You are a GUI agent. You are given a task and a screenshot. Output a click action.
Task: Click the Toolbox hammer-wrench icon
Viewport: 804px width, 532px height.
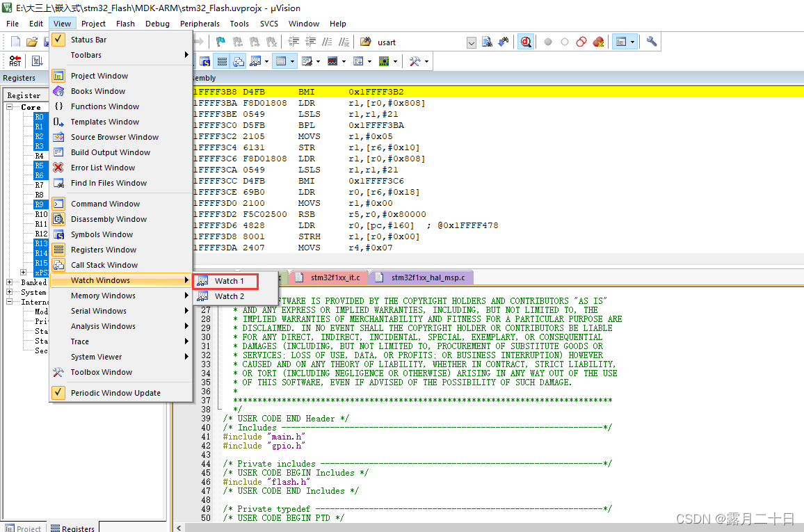(415, 61)
